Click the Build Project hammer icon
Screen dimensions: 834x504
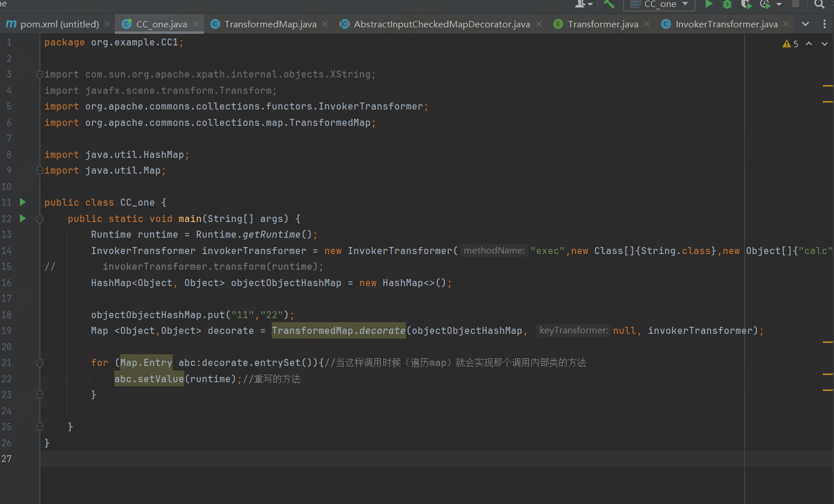(609, 4)
